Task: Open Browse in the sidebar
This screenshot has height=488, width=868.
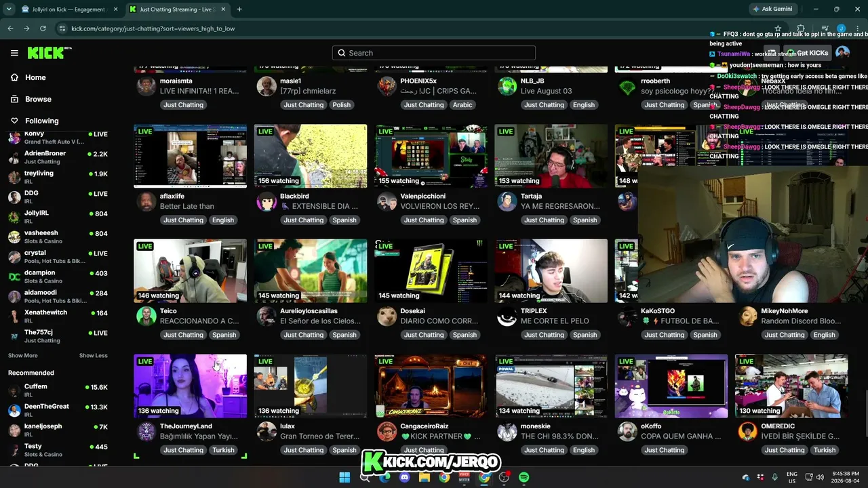Action: [38, 99]
